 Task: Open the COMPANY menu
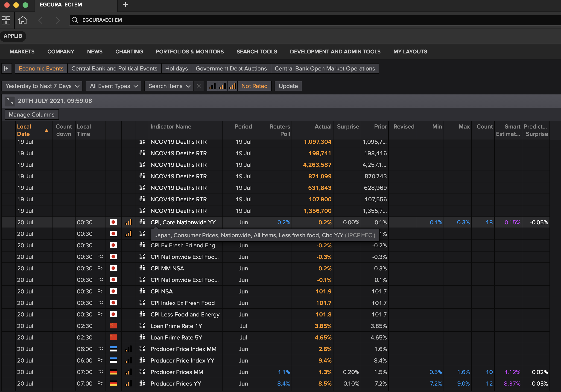61,52
